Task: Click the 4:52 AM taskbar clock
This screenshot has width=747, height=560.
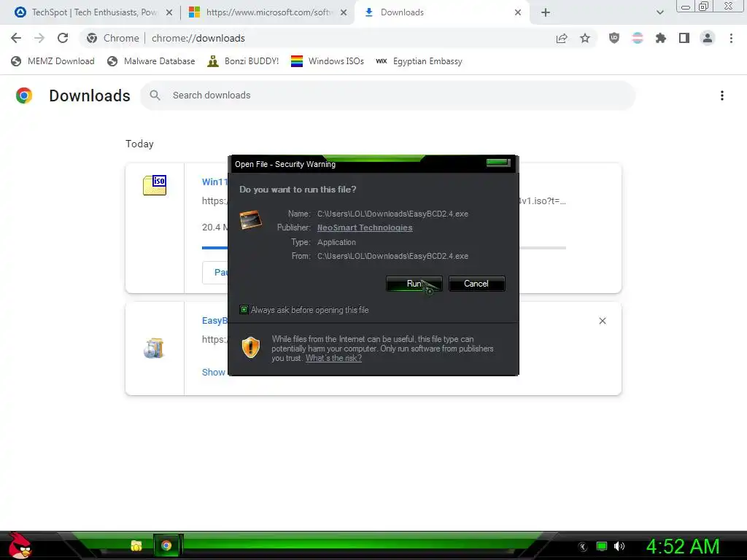Action: 683,546
